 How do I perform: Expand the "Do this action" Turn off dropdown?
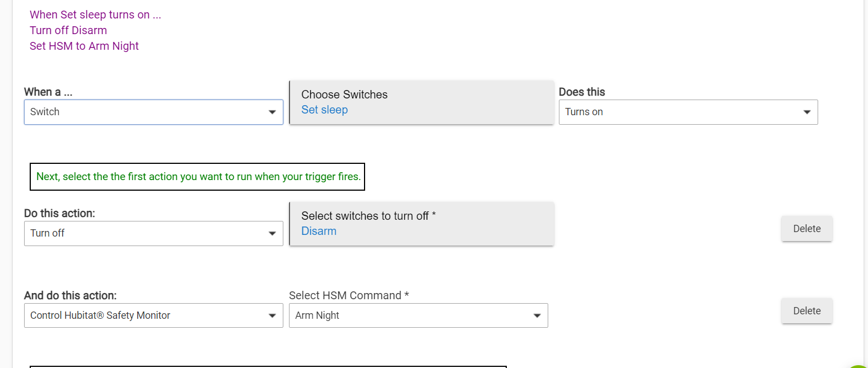pos(153,233)
